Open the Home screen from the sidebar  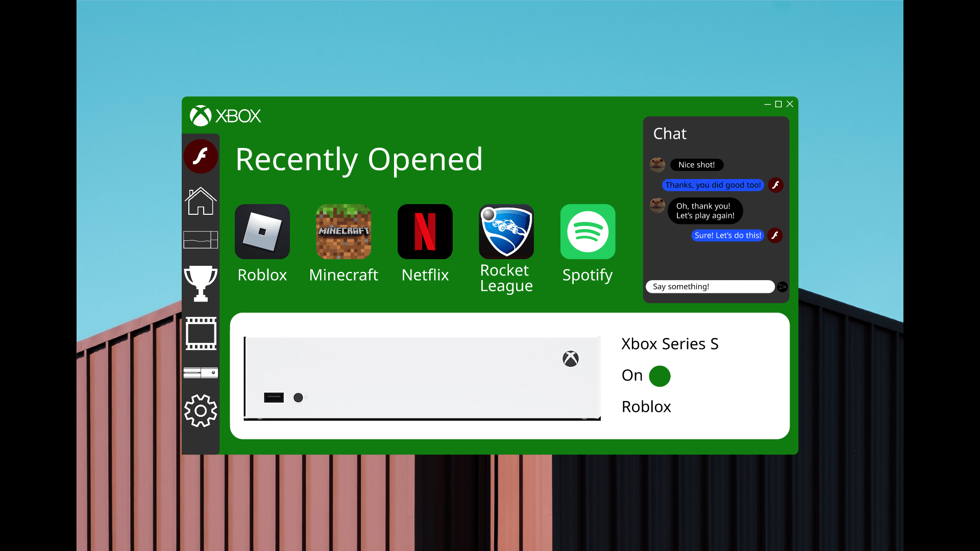pyautogui.click(x=201, y=201)
